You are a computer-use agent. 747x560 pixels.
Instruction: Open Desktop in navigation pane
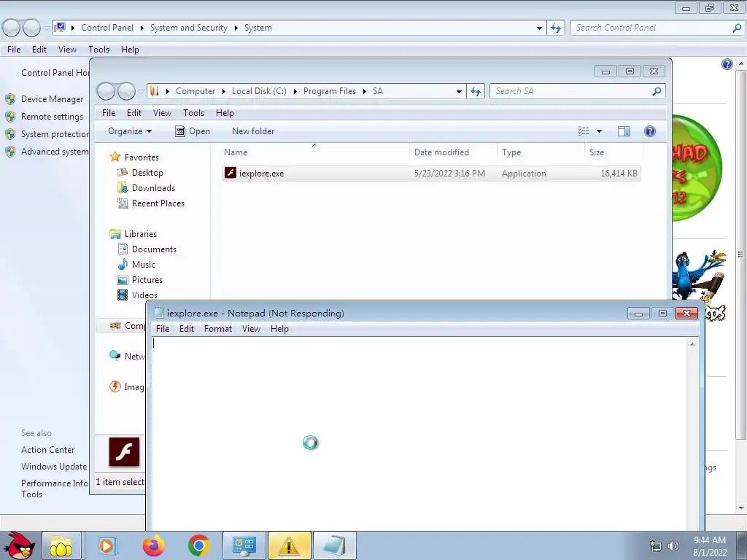pyautogui.click(x=147, y=173)
